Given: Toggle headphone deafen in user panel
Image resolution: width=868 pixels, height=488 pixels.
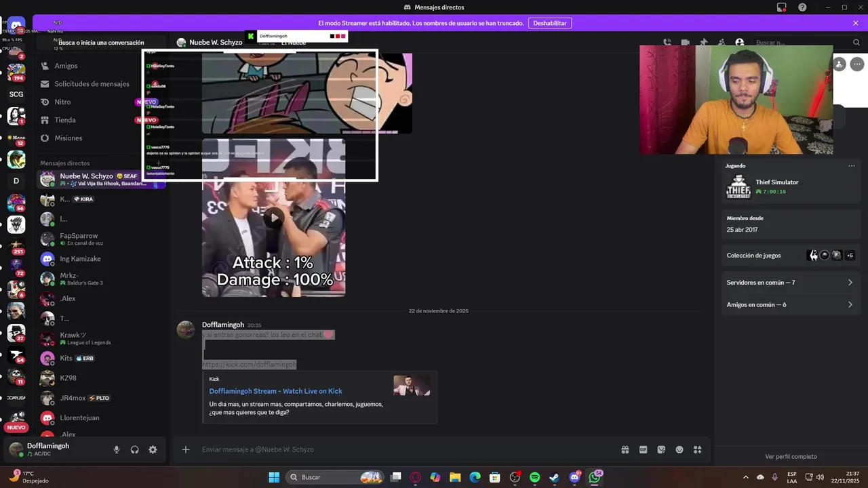Looking at the screenshot, I should click(x=135, y=449).
